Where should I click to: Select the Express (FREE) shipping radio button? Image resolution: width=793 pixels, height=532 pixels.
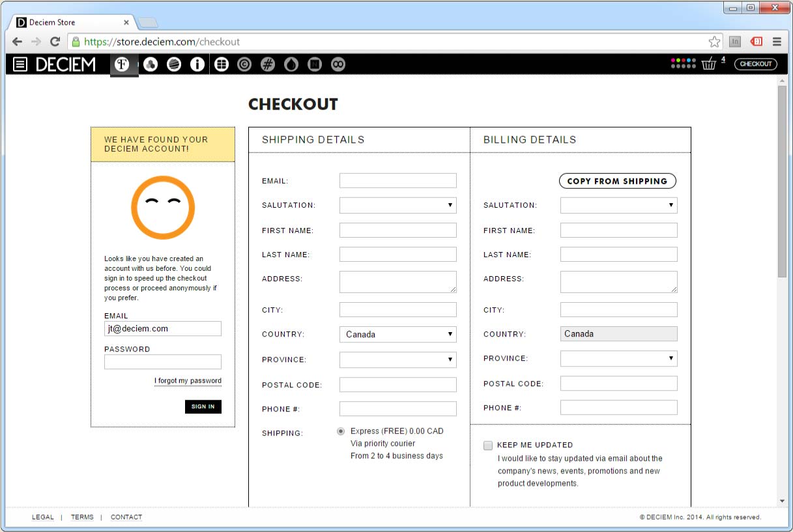[341, 431]
